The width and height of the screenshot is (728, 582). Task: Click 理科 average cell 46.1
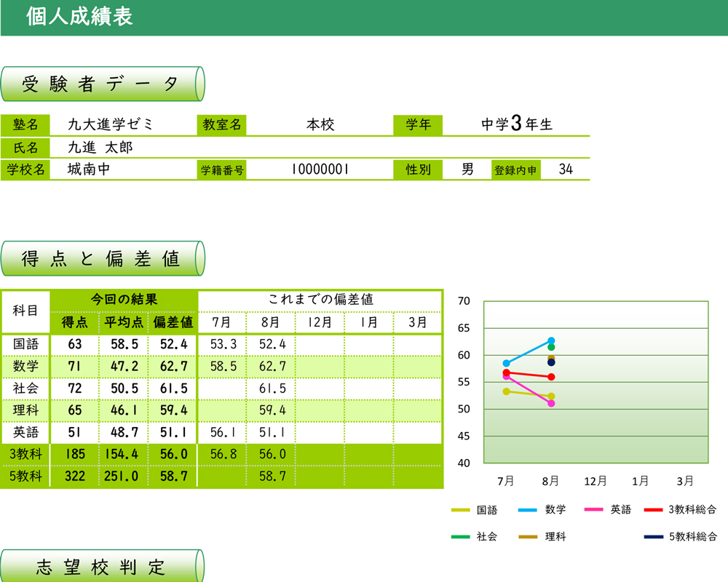[x=124, y=410]
